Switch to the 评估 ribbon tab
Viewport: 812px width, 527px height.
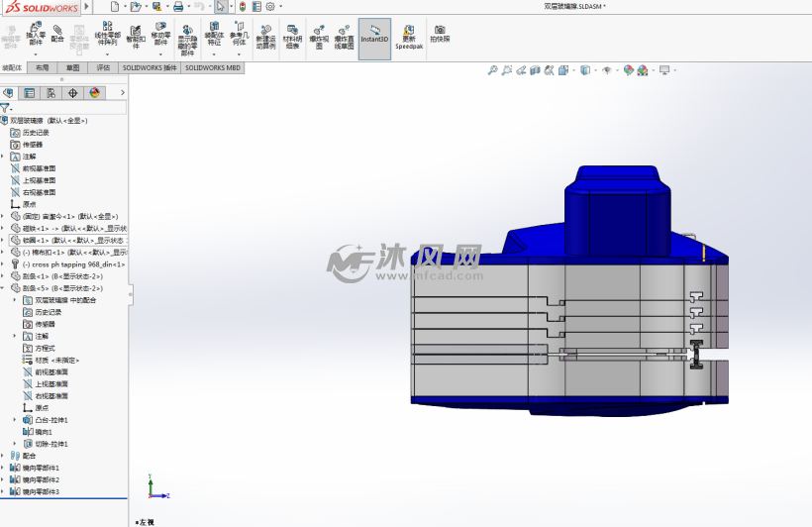[103, 68]
